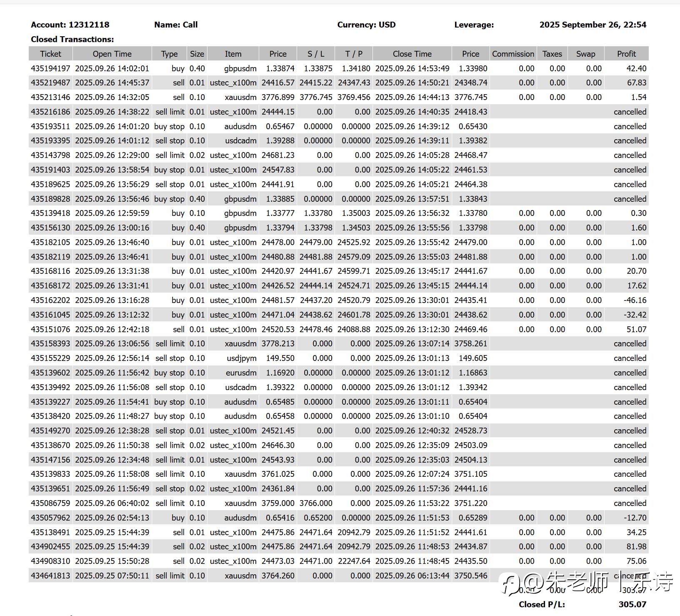
Task: Click ticket number 435194197
Action: coord(50,68)
